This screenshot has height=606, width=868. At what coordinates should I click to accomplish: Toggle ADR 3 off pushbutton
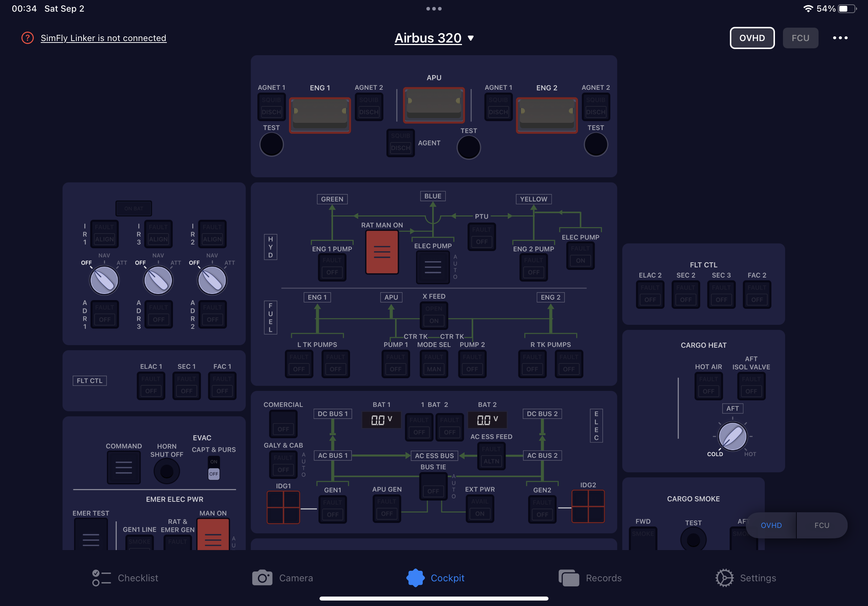[158, 314]
